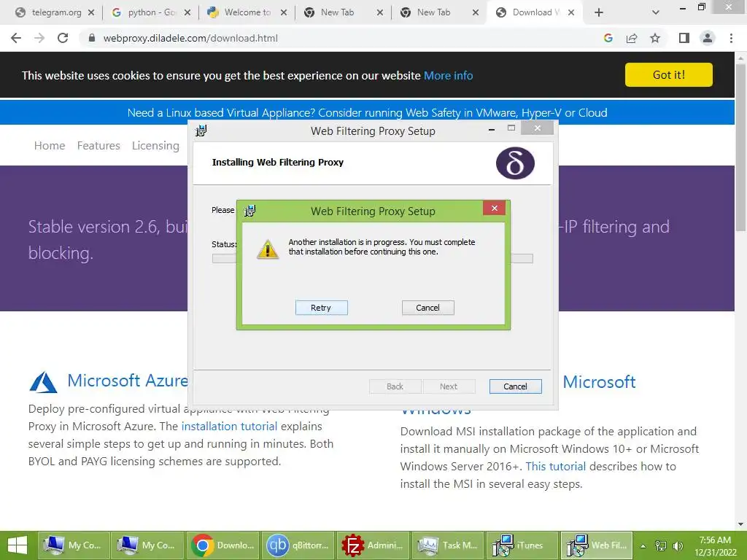Viewport: 747px width, 560px height.
Task: Open the tab search dropdown
Action: (x=656, y=13)
